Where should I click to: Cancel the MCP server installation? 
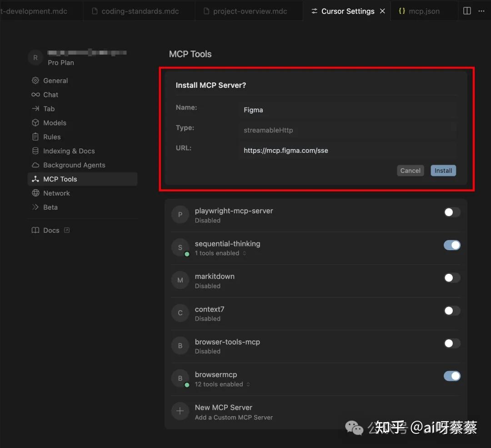[410, 170]
